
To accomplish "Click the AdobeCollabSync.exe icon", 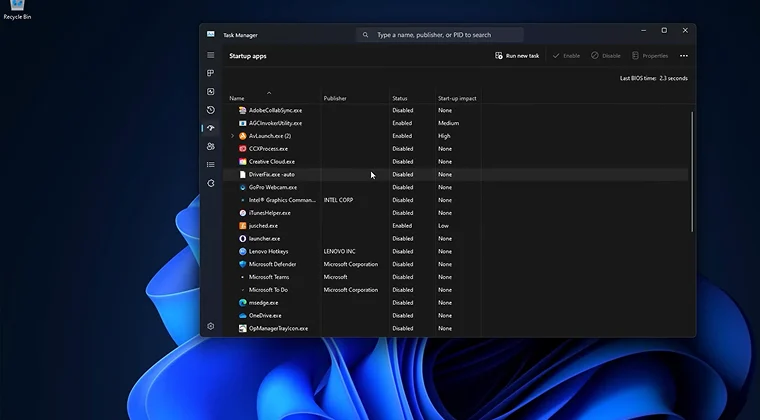I will click(242, 110).
